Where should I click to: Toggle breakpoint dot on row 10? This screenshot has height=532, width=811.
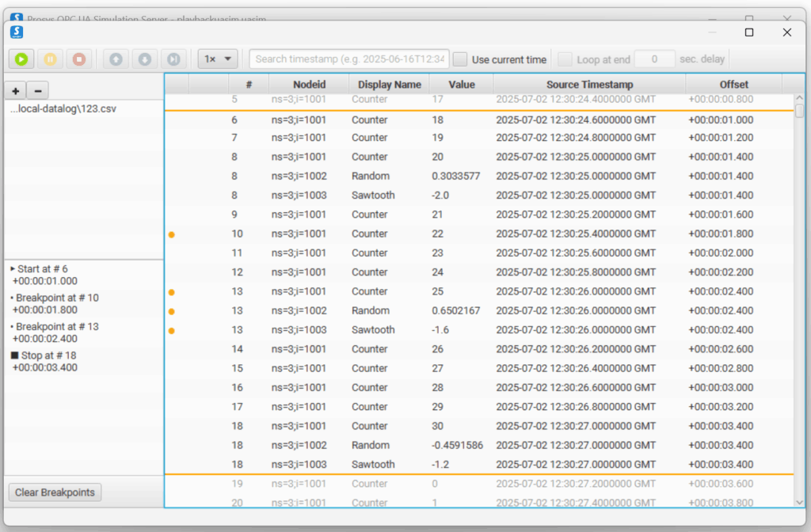pyautogui.click(x=172, y=234)
